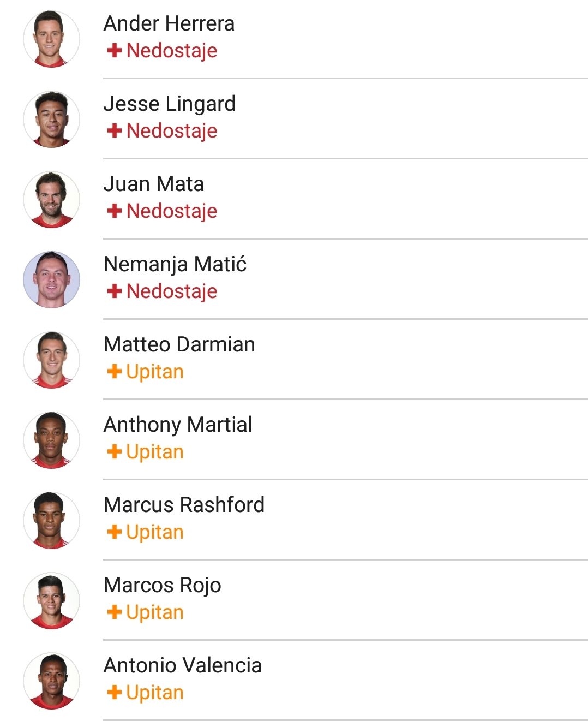Open Matteo Darmian's player name entry
Image resolution: width=588 pixels, height=721 pixels.
coord(179,344)
